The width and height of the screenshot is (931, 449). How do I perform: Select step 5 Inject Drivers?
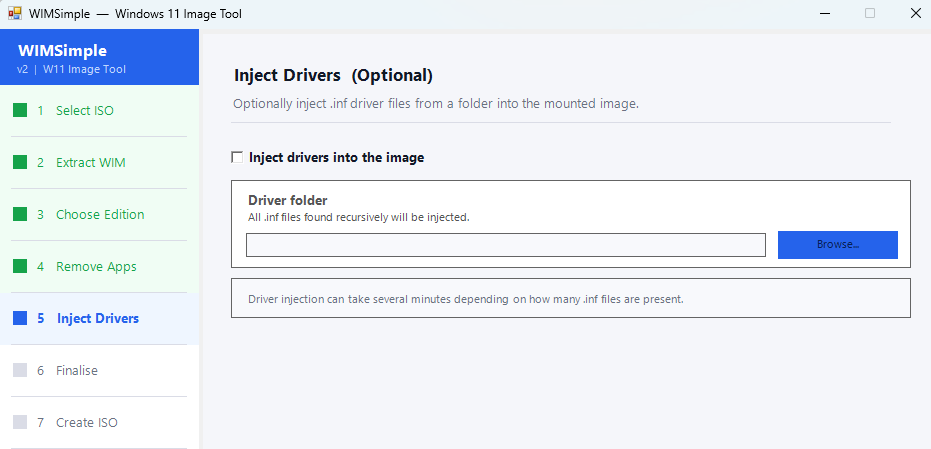(98, 319)
